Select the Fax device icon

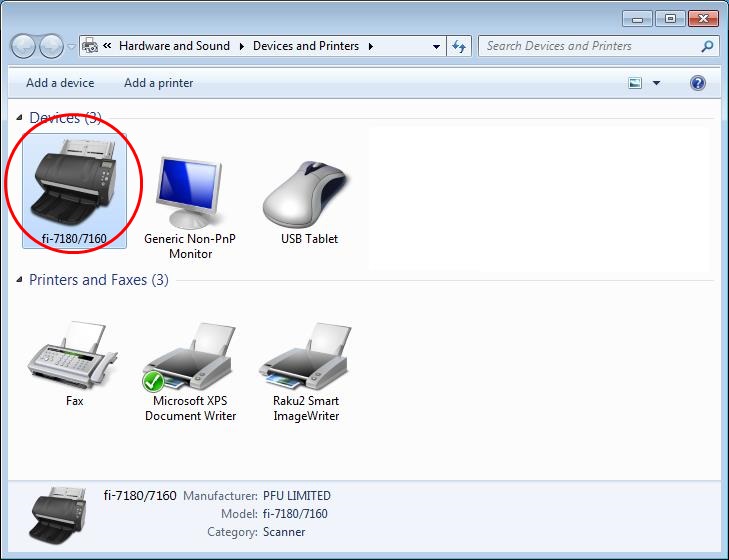(73, 364)
